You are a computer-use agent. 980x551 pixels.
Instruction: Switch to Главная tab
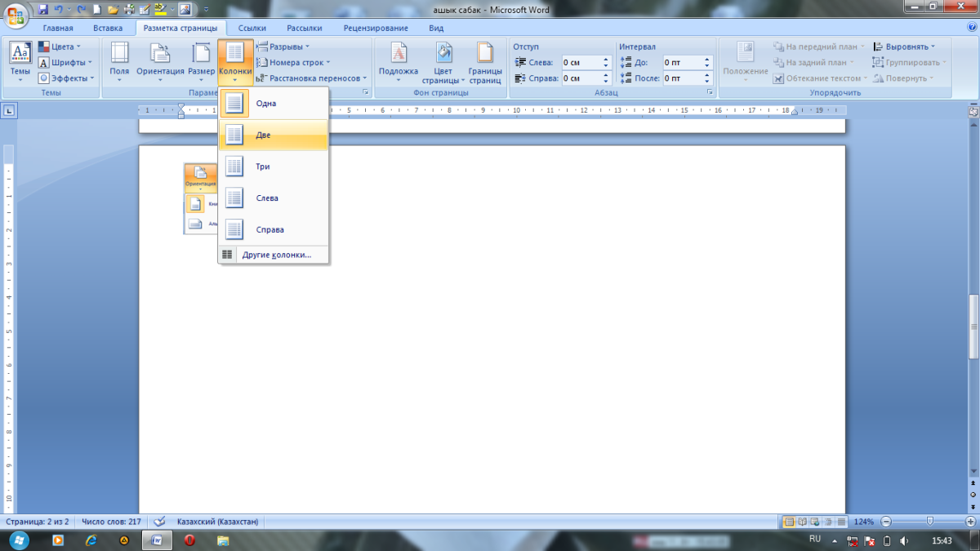point(58,28)
